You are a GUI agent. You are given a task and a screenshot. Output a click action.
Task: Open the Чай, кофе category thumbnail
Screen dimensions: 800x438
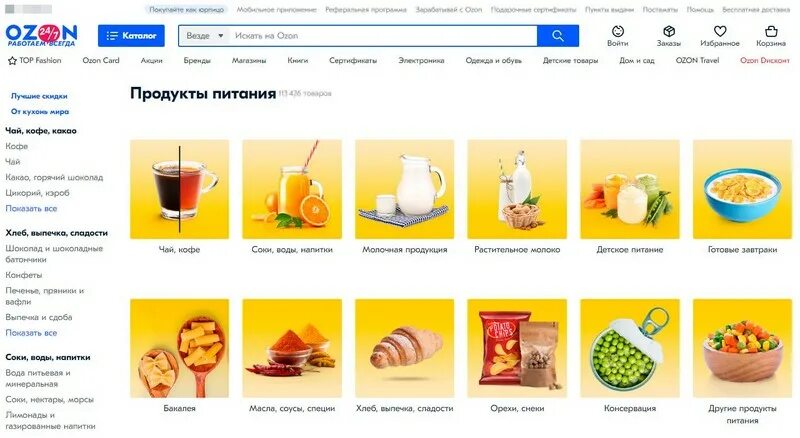point(180,189)
